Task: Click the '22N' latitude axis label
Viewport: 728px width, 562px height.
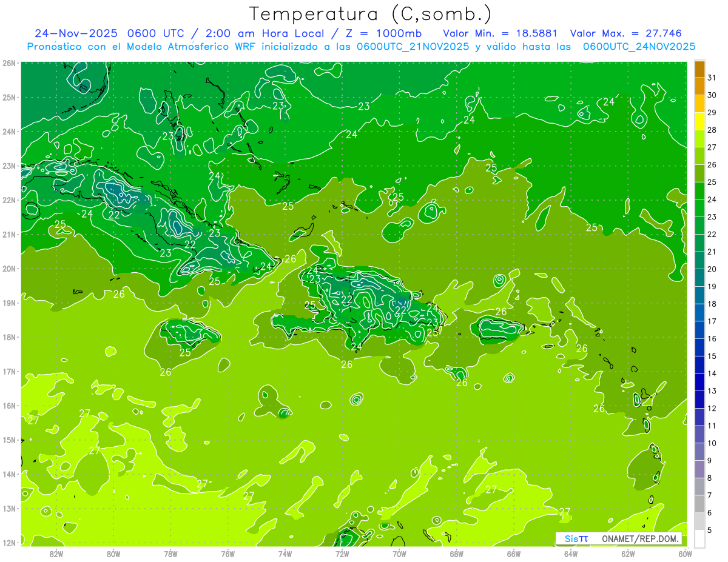Action: tap(9, 200)
